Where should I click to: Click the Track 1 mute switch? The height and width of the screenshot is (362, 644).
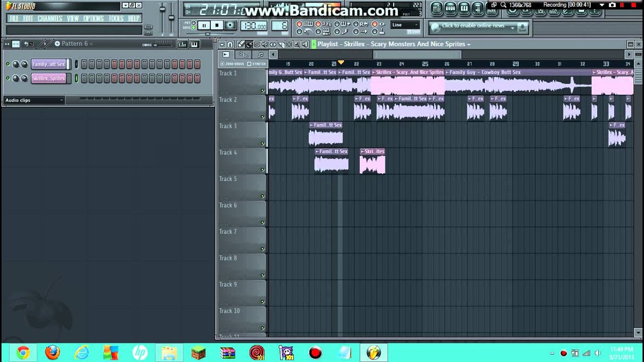click(x=262, y=90)
